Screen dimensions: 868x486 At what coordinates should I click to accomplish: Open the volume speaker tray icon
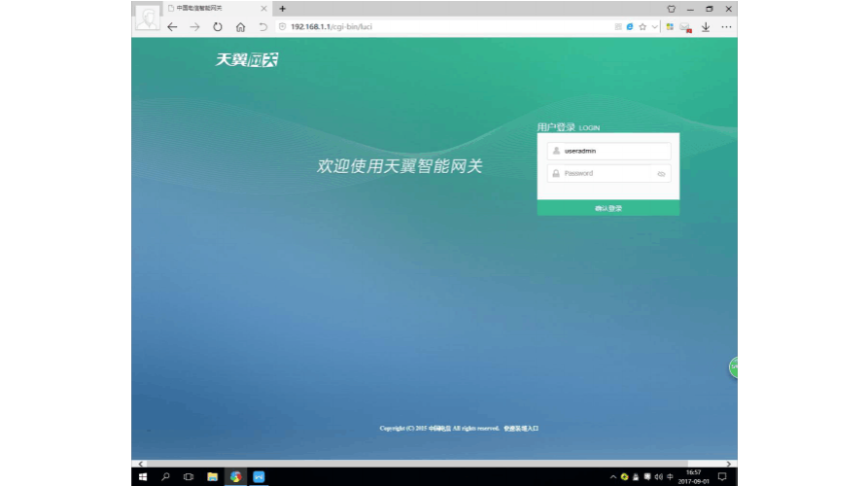click(659, 476)
